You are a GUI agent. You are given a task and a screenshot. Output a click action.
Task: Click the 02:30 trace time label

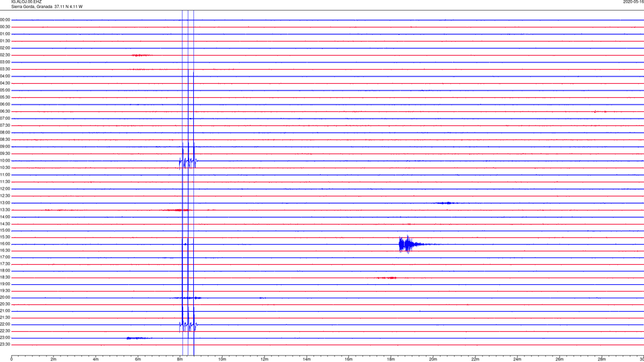pos(5,55)
